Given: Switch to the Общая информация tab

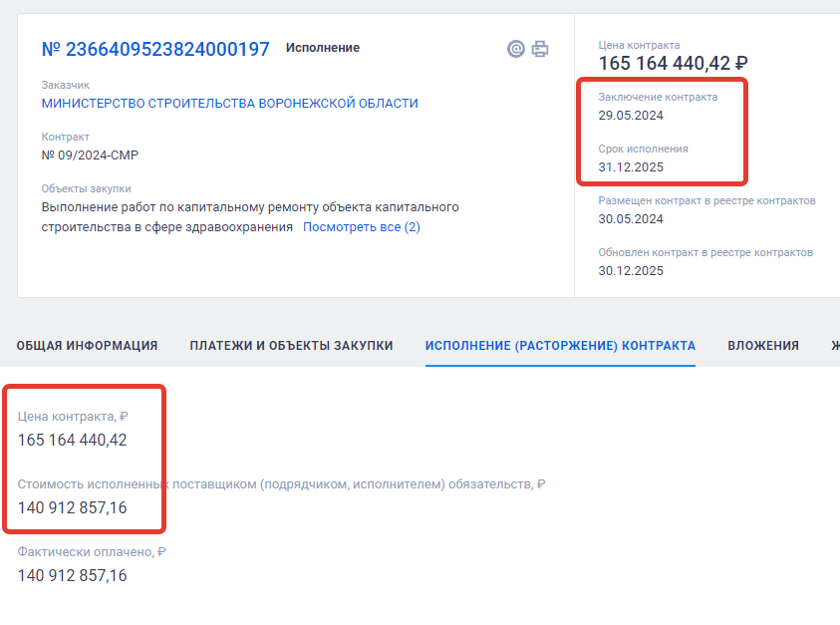Looking at the screenshot, I should point(87,346).
